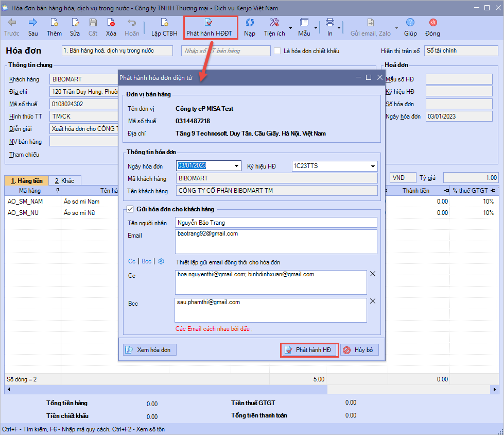Tick Là hóa đơn chiết khấu checkbox
Screen dimensions: 504x435
coord(277,51)
